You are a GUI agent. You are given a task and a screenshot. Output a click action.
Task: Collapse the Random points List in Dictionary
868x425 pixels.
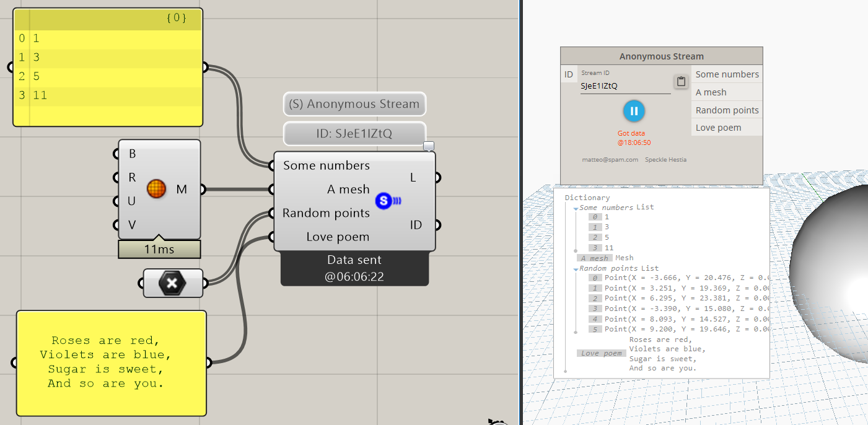[576, 269]
